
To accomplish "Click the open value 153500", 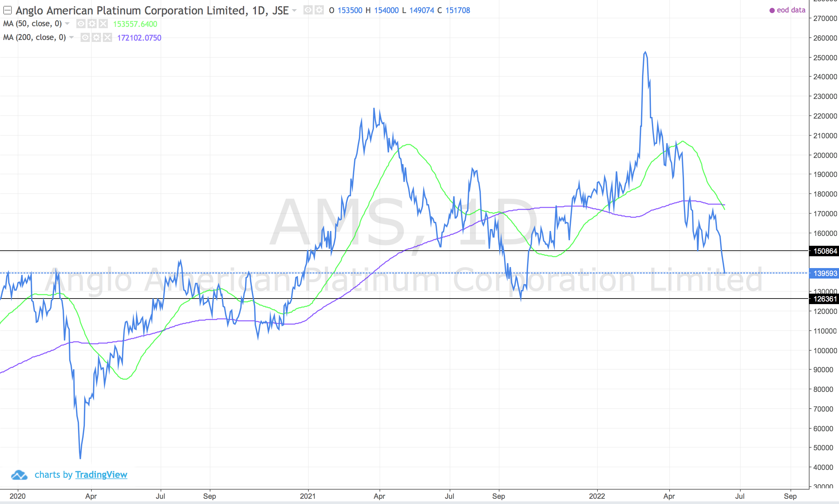I will click(350, 10).
